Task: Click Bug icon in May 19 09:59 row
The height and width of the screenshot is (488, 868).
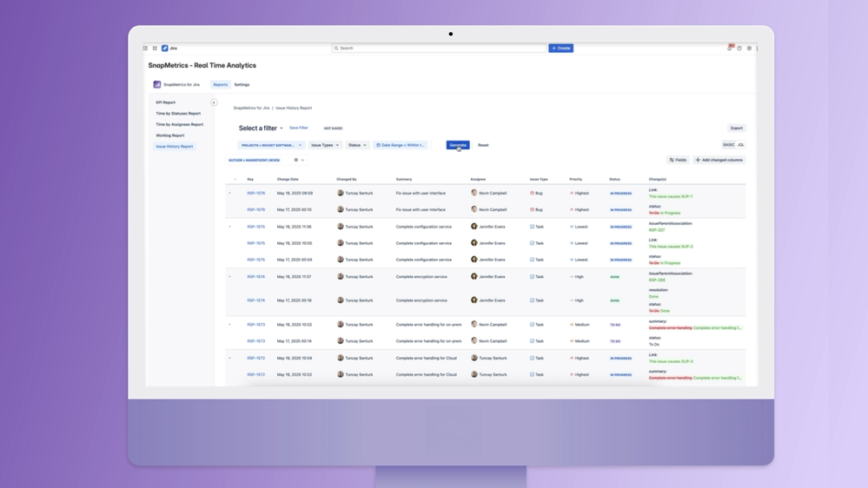Action: coord(532,193)
